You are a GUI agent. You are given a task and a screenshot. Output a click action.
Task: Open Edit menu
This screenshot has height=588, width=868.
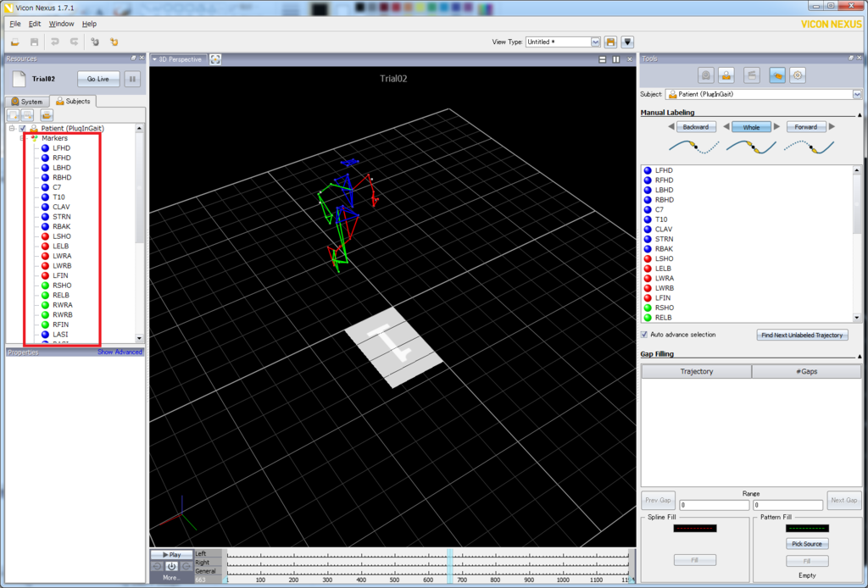tap(34, 24)
